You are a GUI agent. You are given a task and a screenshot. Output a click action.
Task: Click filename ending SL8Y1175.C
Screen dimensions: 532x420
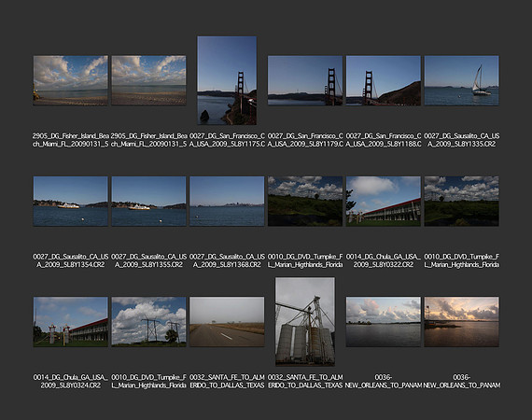pos(227,140)
